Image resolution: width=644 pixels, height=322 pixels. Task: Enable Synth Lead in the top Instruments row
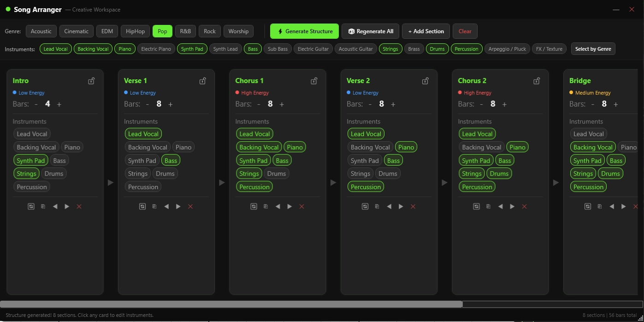225,49
